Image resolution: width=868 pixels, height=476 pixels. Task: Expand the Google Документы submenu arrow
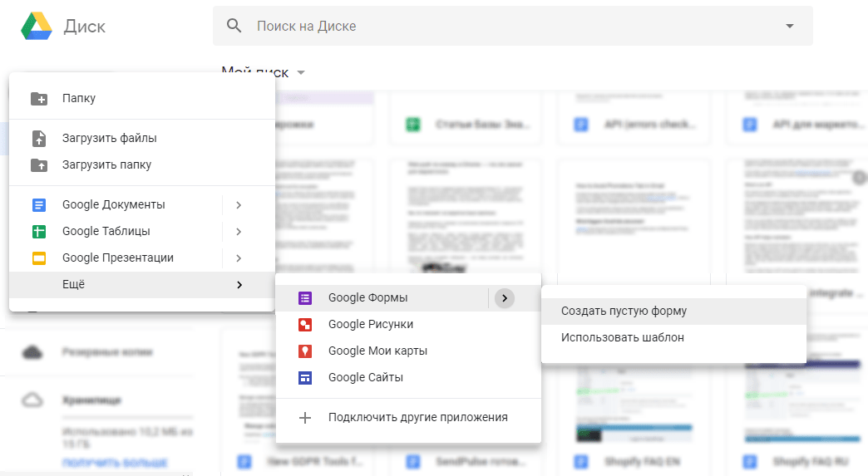coord(239,205)
